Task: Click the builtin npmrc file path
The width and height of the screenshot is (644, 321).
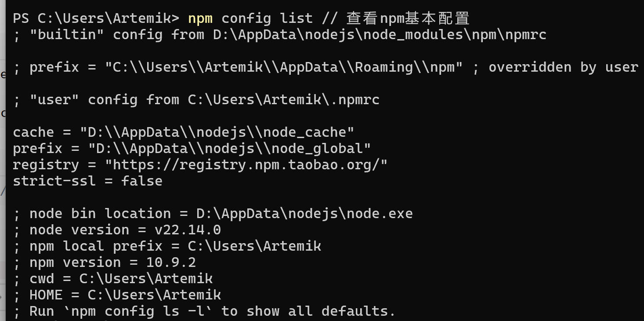Action: (380, 35)
